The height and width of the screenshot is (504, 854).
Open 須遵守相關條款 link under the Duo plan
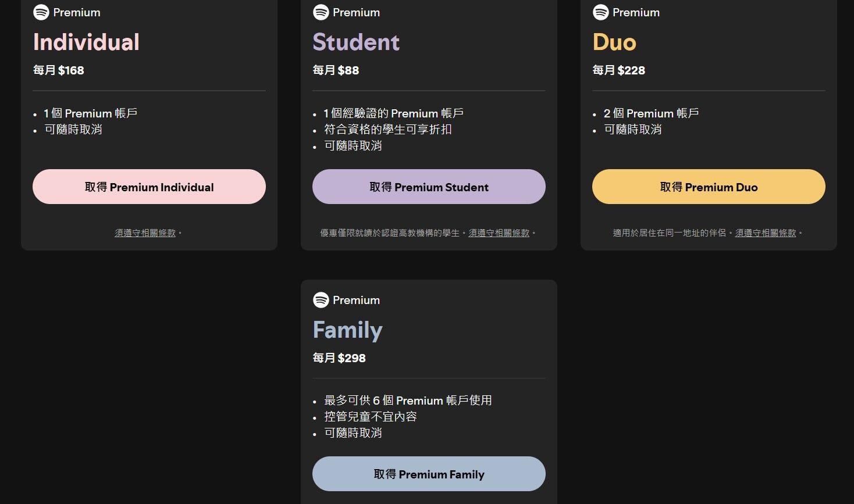(x=765, y=232)
